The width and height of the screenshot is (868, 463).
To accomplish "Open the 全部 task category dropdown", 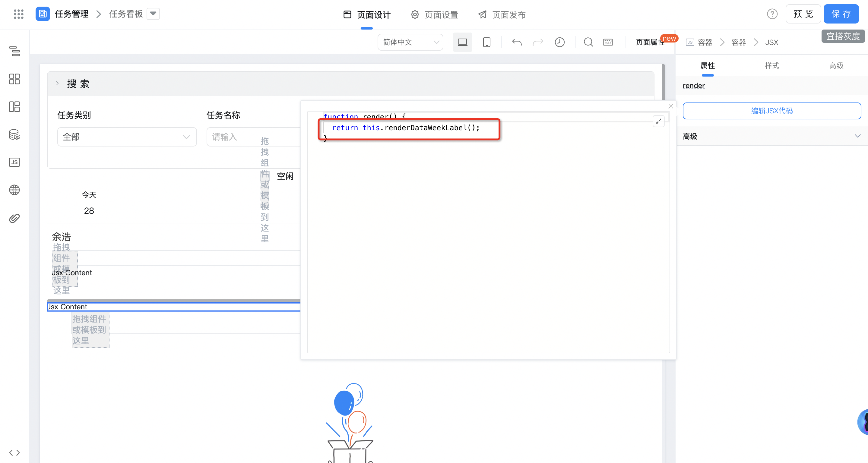I will pos(127,137).
